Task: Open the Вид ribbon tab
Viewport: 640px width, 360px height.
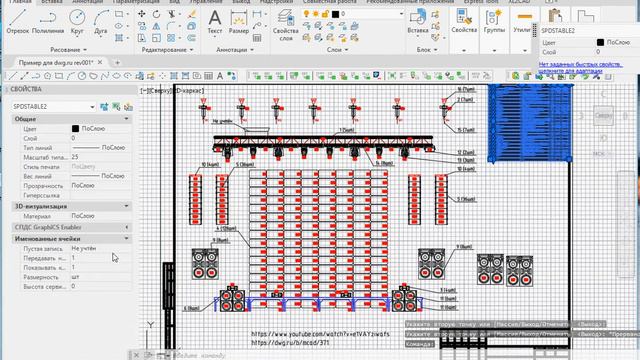Action: 175,2
